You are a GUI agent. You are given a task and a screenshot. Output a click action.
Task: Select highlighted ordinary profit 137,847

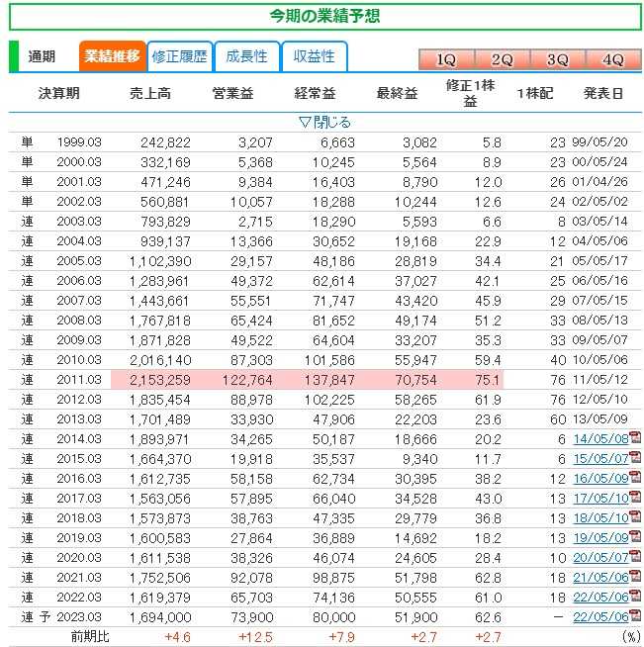[x=329, y=380]
